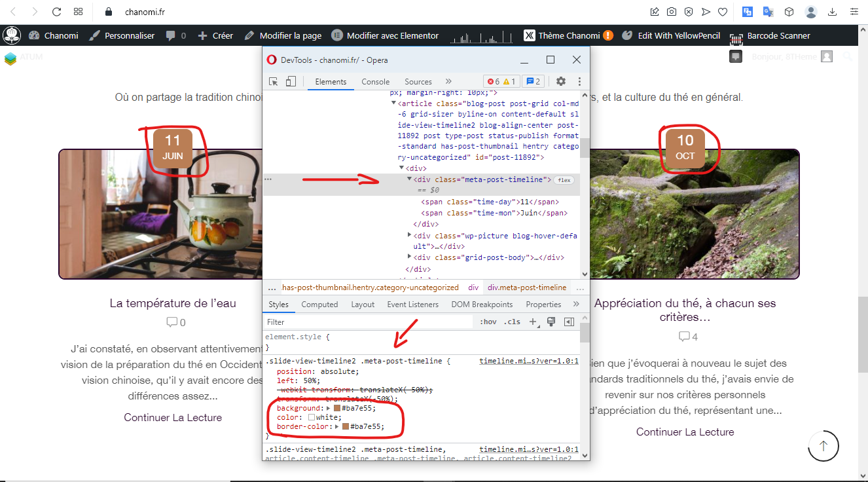The image size is (868, 482).
Task: Show more Styles pane tabs chevron
Action: click(576, 304)
